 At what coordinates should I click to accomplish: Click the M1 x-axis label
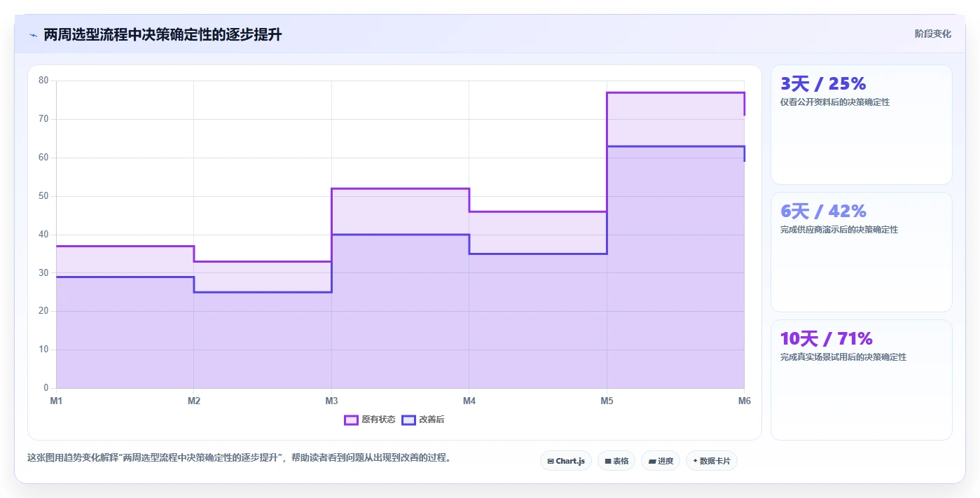pos(56,401)
